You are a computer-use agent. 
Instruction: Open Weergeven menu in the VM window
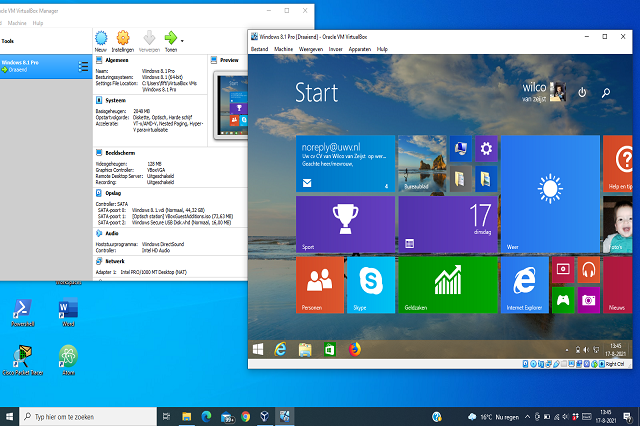click(311, 49)
